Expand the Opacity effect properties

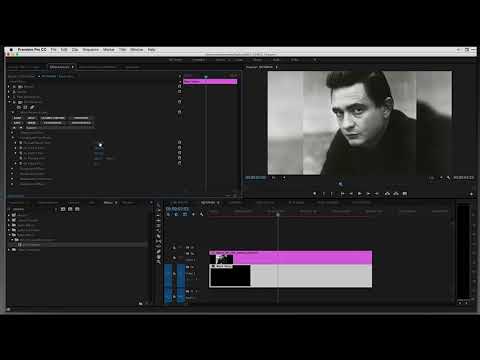click(9, 92)
